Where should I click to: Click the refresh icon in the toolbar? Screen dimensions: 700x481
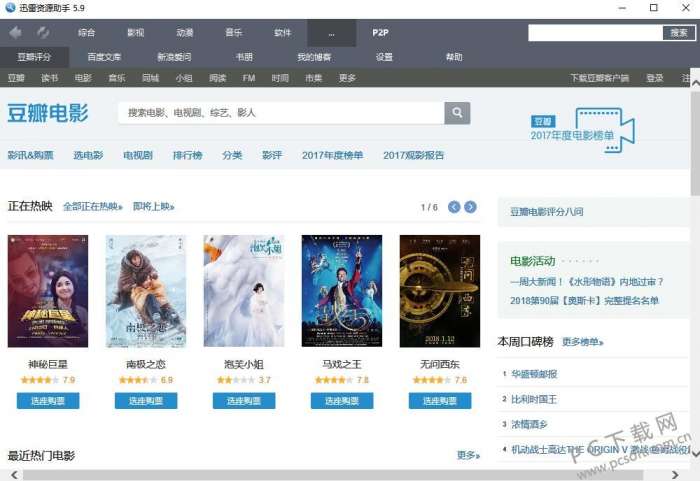coord(43,33)
